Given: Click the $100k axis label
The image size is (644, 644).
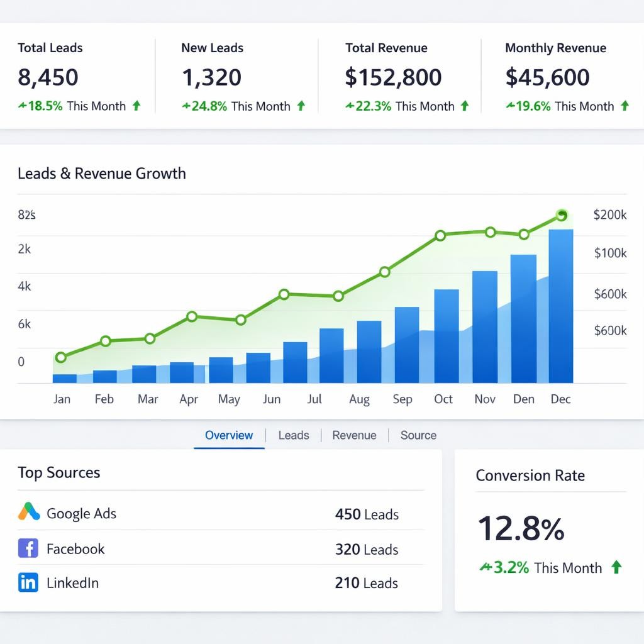Looking at the screenshot, I should pyautogui.click(x=610, y=253).
